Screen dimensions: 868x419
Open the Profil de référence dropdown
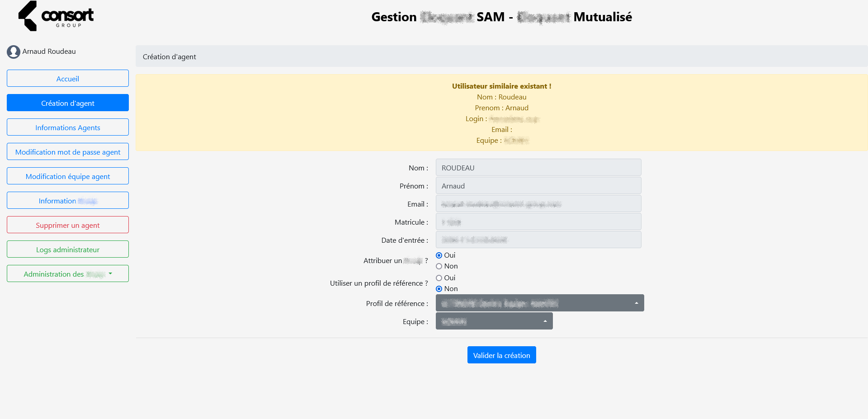(539, 303)
